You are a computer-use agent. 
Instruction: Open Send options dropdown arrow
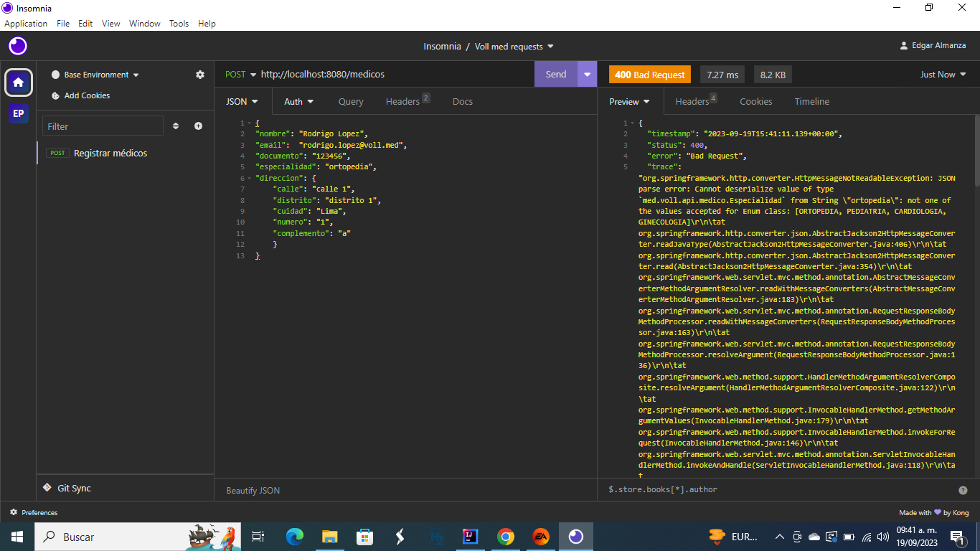(588, 74)
